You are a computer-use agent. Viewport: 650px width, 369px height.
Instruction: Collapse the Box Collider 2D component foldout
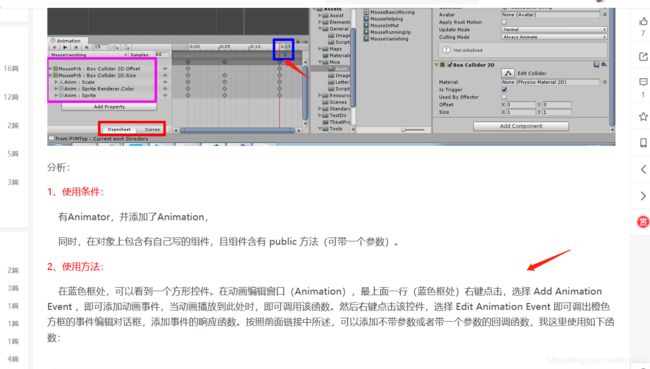(437, 65)
